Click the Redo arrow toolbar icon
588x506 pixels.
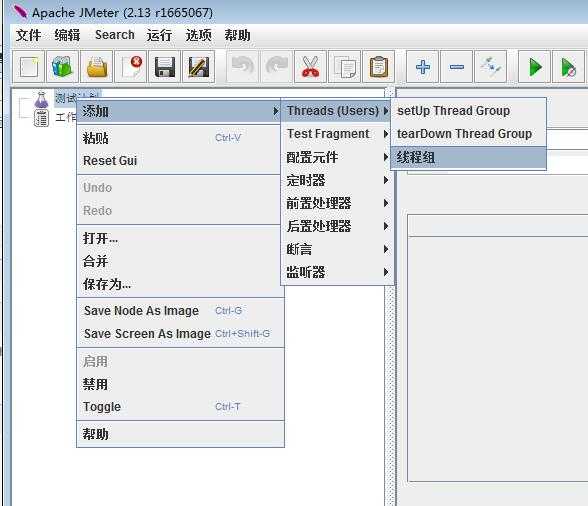pyautogui.click(x=276, y=67)
